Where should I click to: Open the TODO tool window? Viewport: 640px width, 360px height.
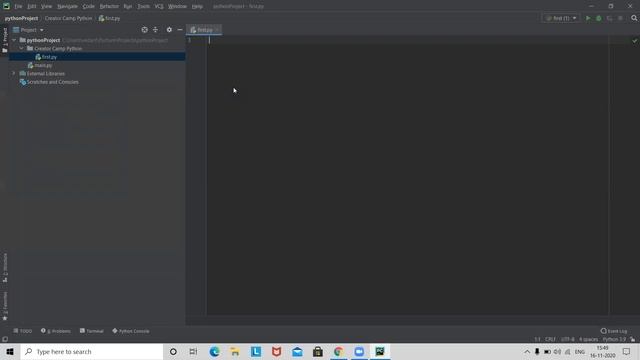point(22,331)
